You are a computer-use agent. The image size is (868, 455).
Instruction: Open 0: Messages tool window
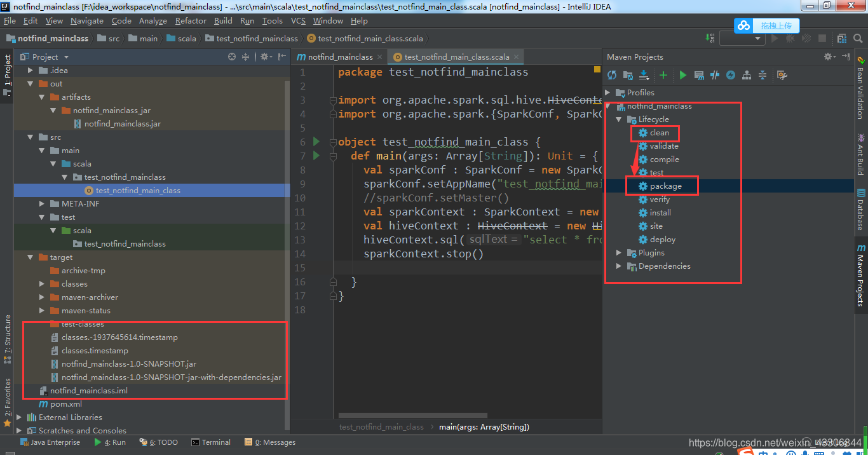click(x=270, y=442)
